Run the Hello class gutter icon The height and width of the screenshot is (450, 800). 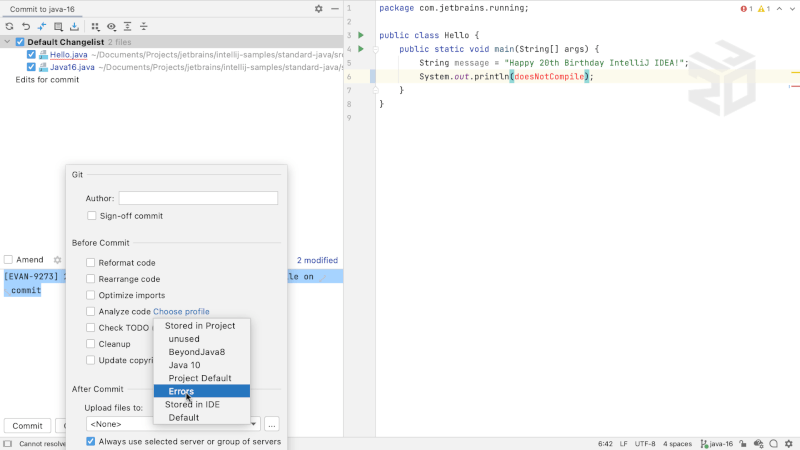[361, 35]
